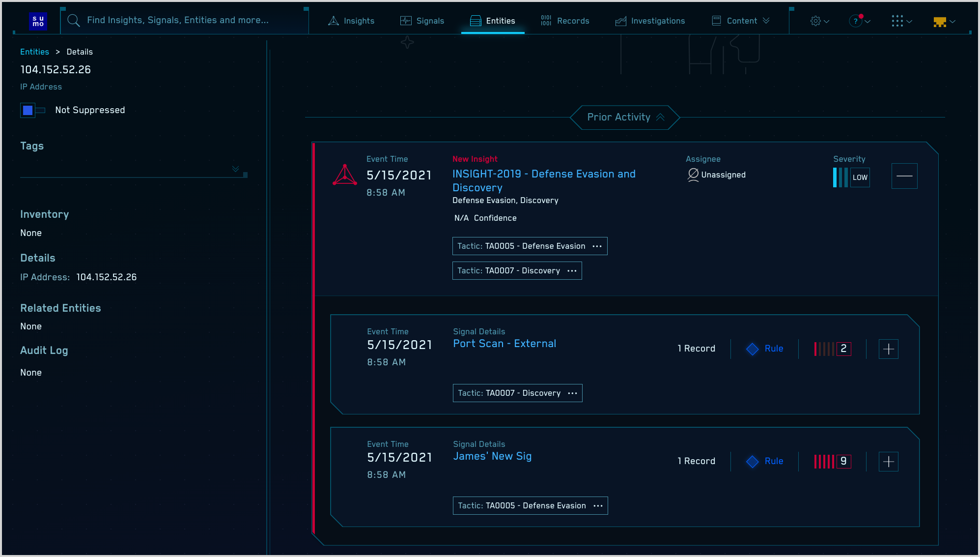Click the Unassigned assignee icon

(693, 175)
